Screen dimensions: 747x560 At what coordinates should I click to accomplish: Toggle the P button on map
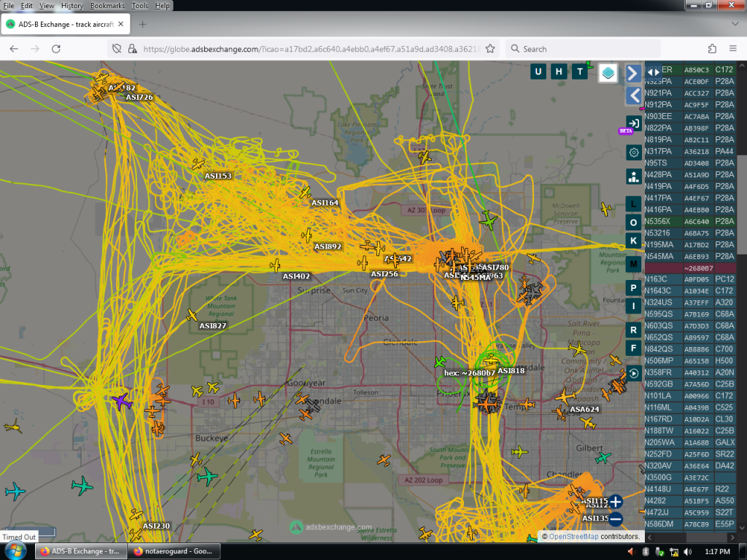pyautogui.click(x=633, y=287)
